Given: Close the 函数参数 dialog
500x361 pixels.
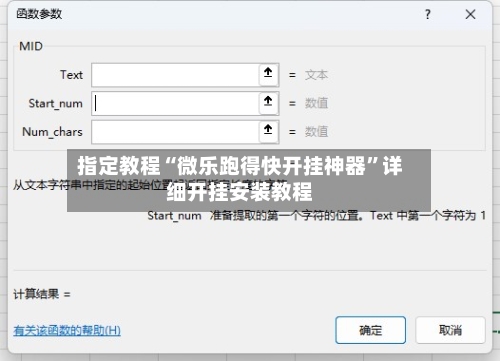Looking at the screenshot, I should [470, 14].
